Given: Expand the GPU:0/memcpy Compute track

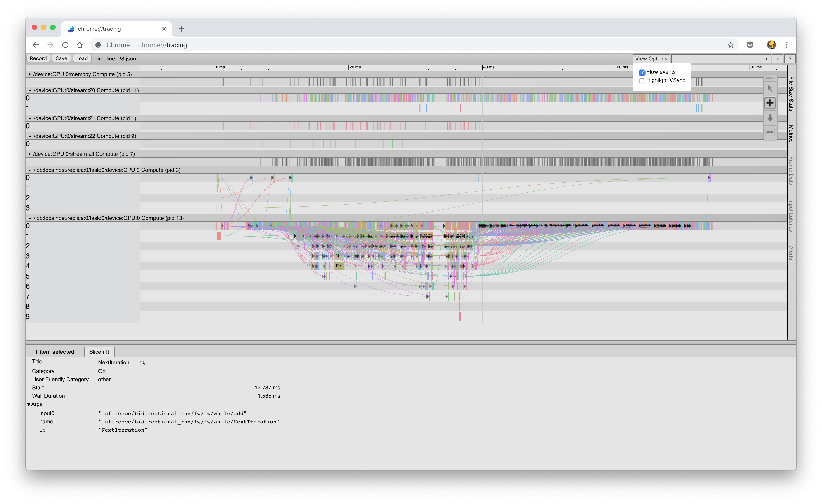Looking at the screenshot, I should click(x=30, y=74).
